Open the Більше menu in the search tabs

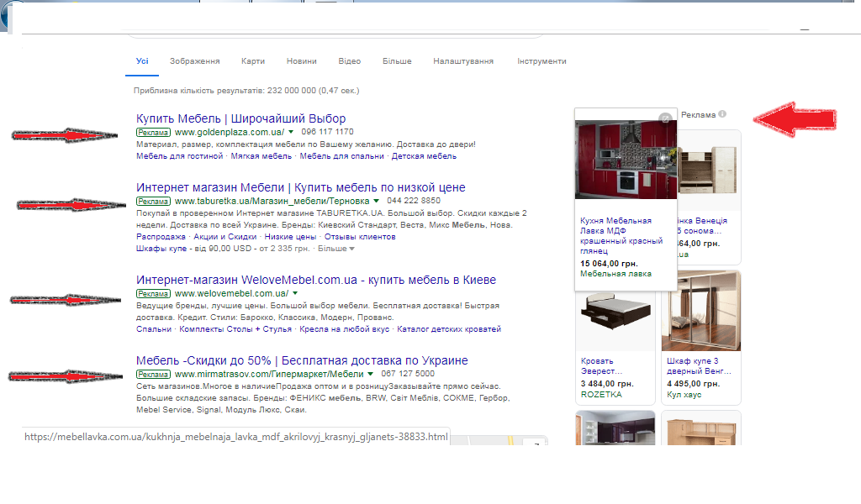click(x=397, y=60)
